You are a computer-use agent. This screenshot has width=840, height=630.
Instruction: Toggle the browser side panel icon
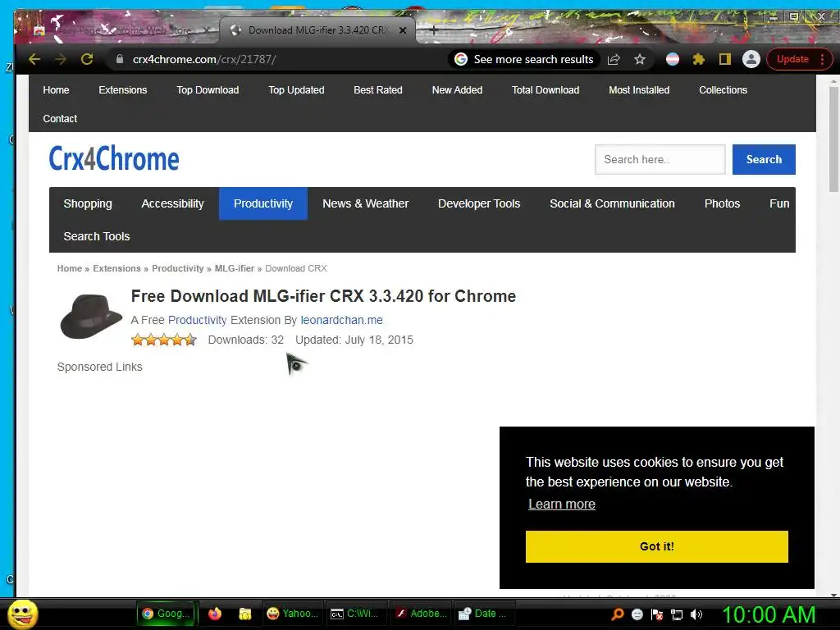click(725, 59)
